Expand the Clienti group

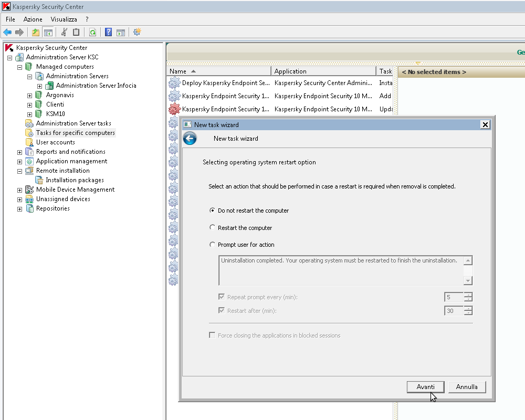[29, 105]
